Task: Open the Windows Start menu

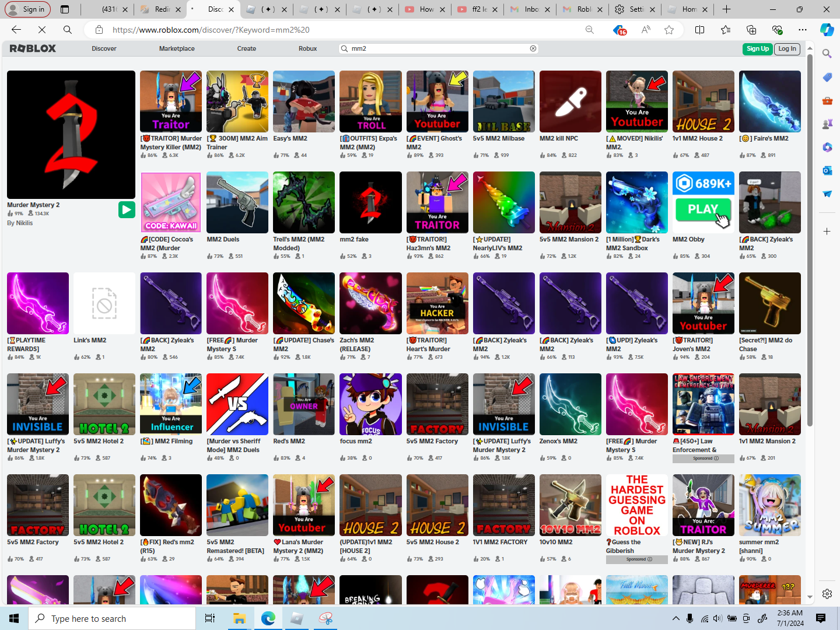Action: click(14, 618)
